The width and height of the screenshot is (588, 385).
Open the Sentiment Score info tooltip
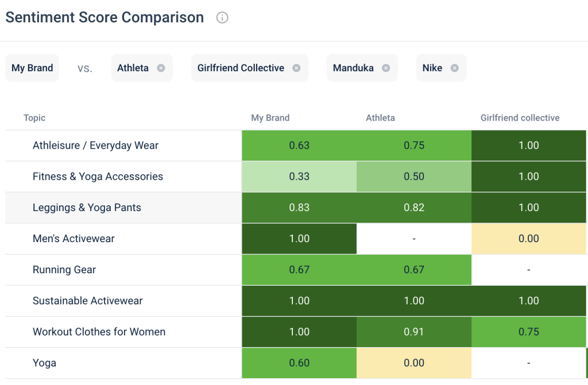coord(222,18)
